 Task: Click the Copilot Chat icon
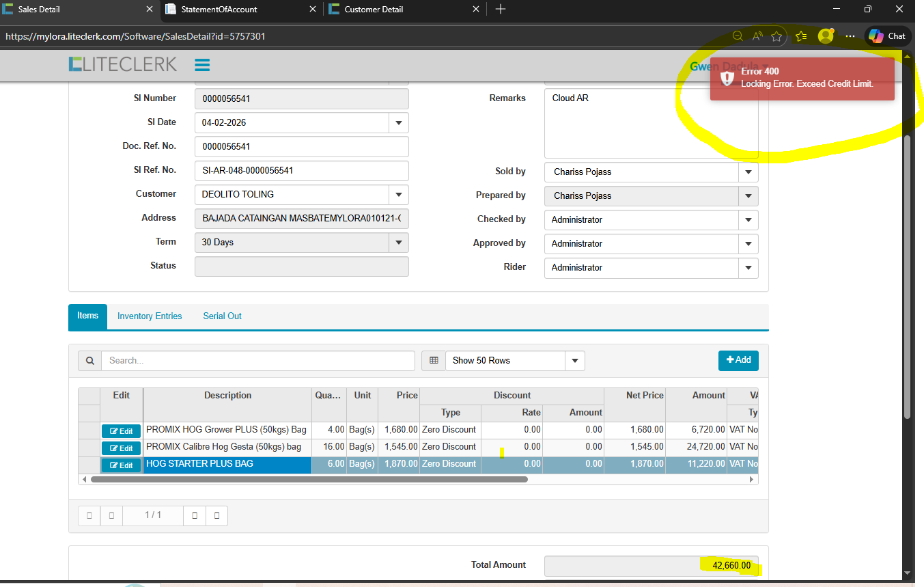pos(887,36)
